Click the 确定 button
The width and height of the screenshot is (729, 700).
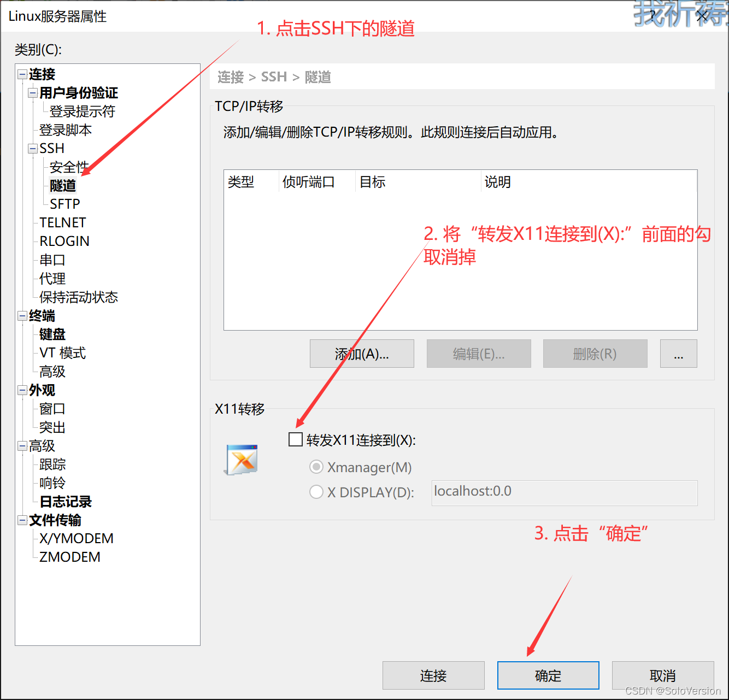(548, 675)
